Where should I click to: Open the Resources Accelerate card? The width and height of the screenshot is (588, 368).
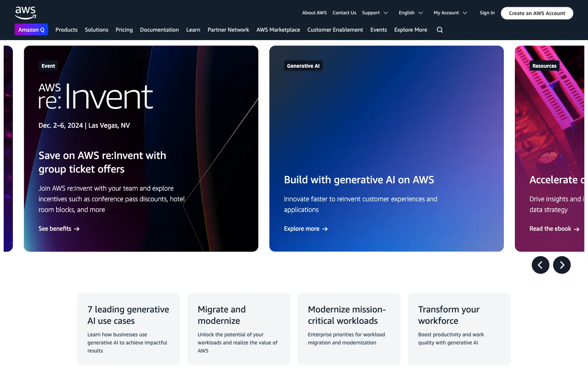549,149
